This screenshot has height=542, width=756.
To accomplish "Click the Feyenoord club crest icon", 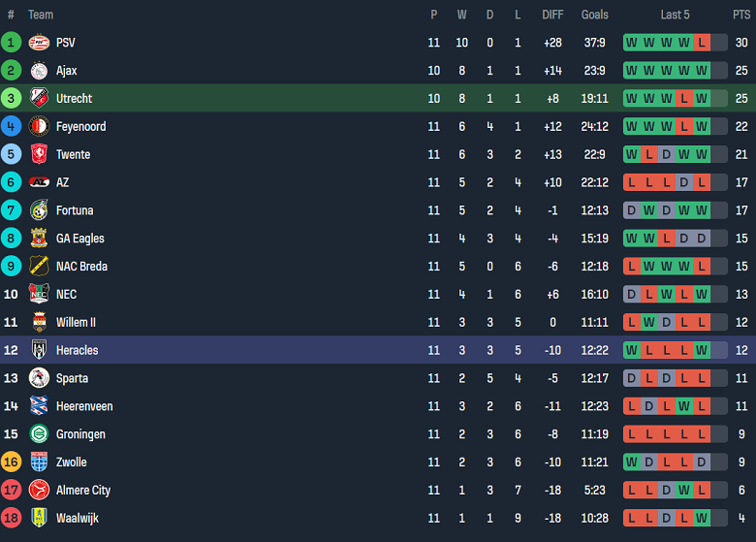I will 39,127.
